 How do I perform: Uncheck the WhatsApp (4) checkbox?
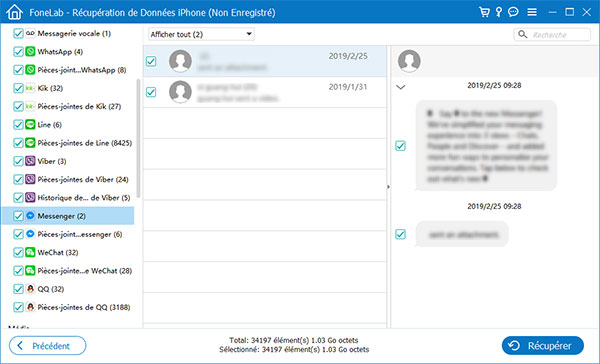pos(18,51)
